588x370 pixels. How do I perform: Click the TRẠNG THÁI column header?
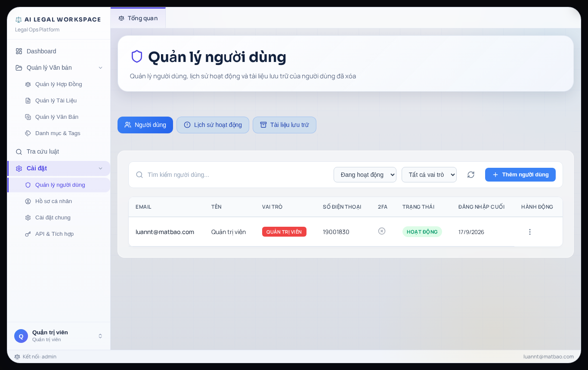click(418, 207)
